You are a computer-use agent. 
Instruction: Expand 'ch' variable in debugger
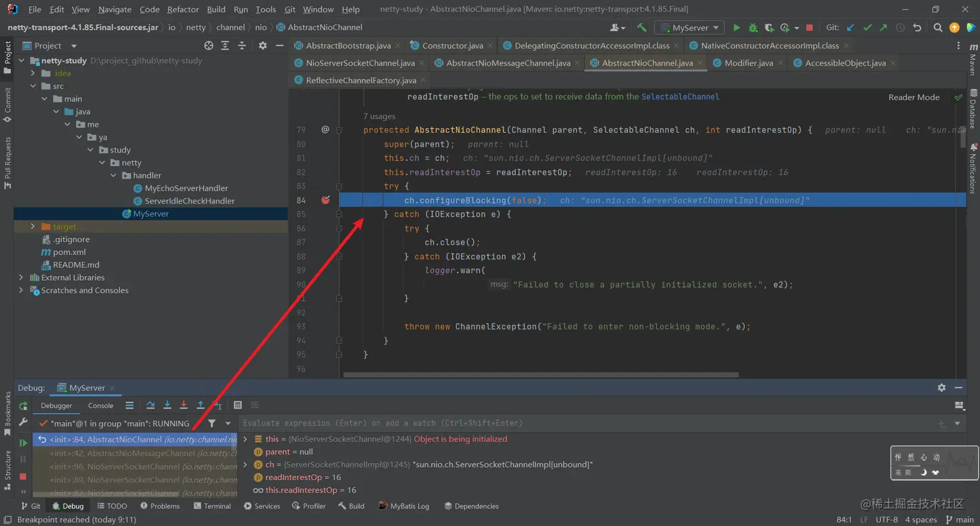245,464
